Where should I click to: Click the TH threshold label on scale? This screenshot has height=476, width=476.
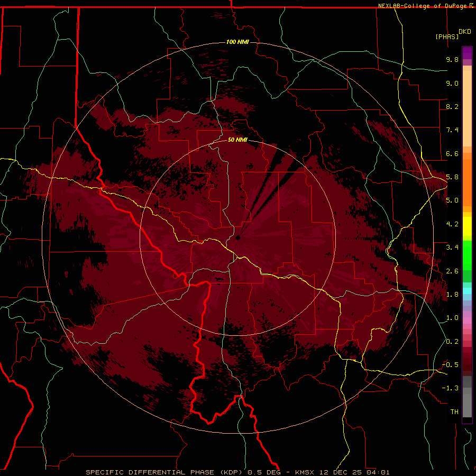(x=454, y=412)
